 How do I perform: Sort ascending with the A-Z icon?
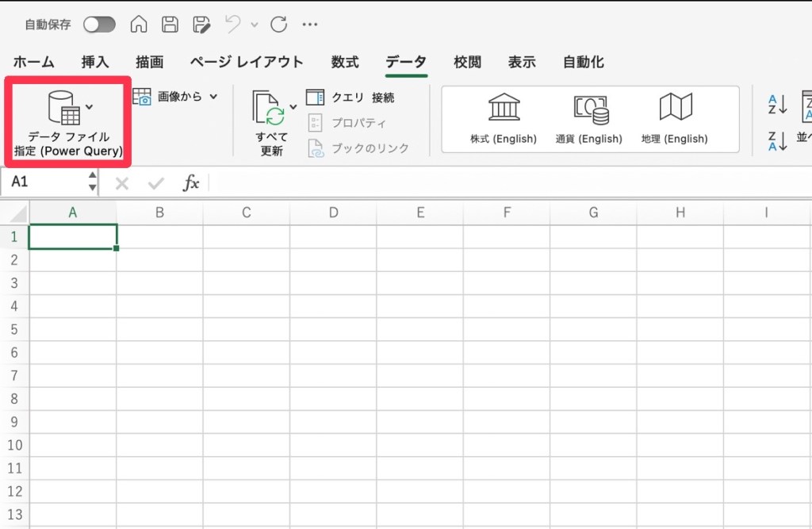coord(777,104)
